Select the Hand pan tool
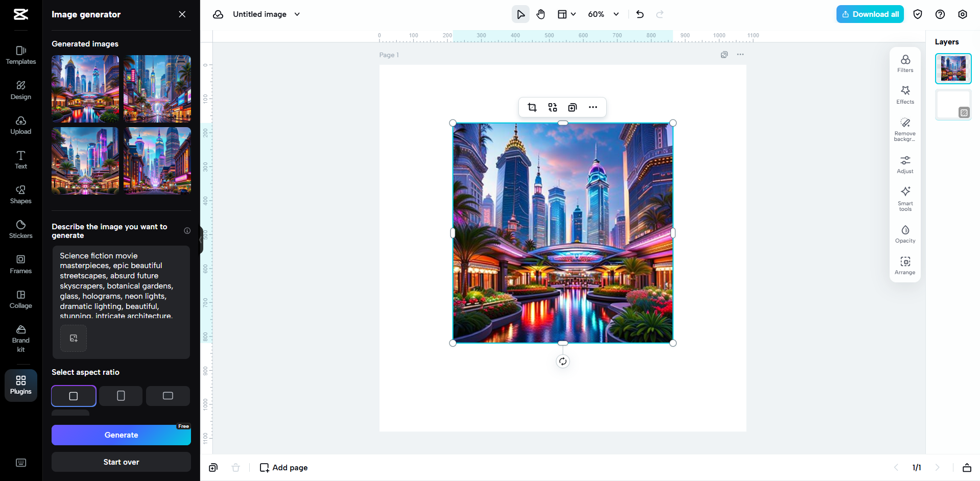This screenshot has width=980, height=481. [540, 14]
